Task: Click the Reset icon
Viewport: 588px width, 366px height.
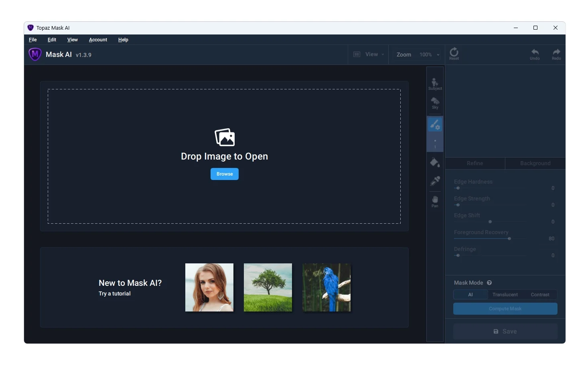Action: click(454, 54)
